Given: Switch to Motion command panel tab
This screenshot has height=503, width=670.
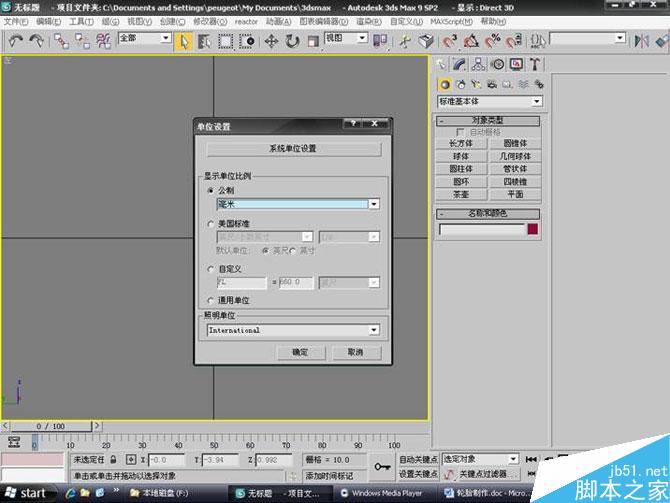Looking at the screenshot, I should (x=497, y=65).
